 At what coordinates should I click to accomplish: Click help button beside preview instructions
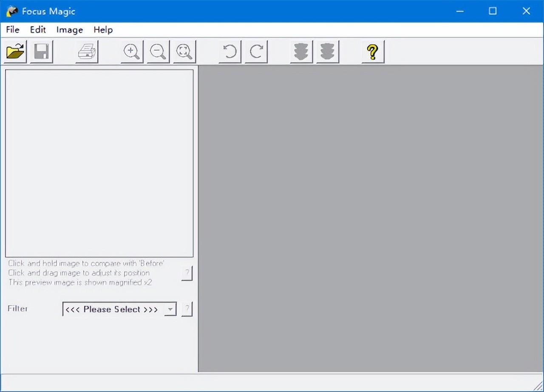click(x=187, y=273)
